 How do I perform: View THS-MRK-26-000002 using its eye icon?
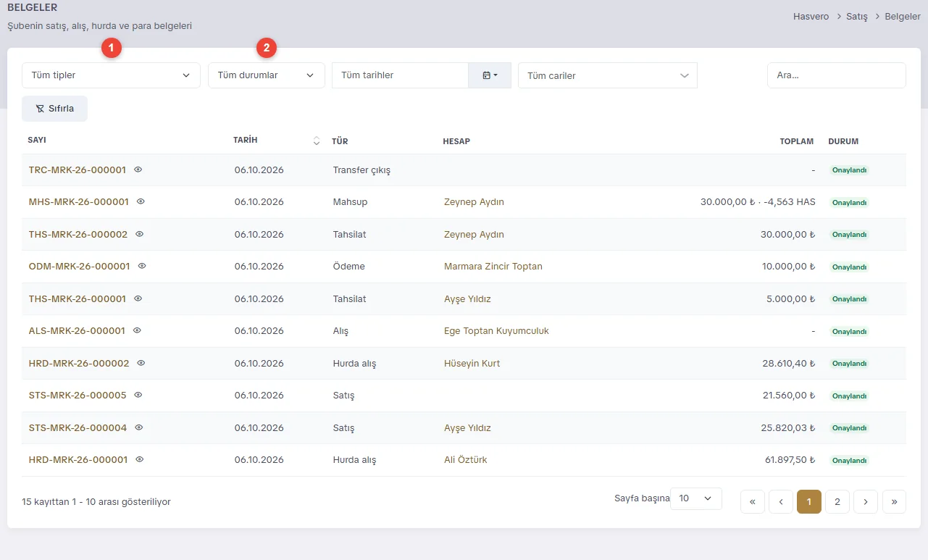tap(140, 234)
